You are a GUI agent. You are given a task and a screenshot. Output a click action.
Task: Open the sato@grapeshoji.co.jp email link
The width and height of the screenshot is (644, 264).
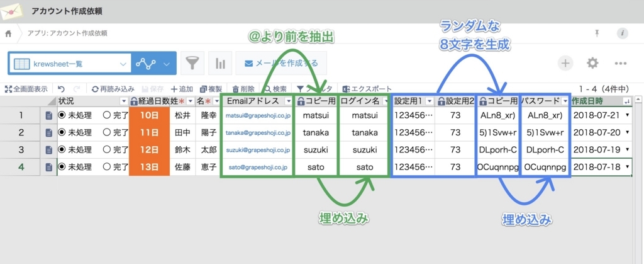258,168
